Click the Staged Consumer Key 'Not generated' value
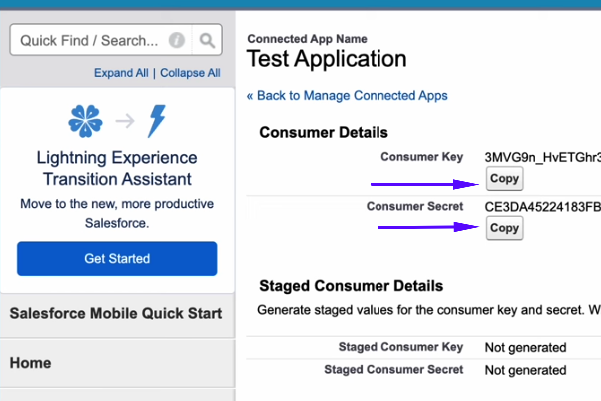601x401 pixels. pyautogui.click(x=525, y=348)
